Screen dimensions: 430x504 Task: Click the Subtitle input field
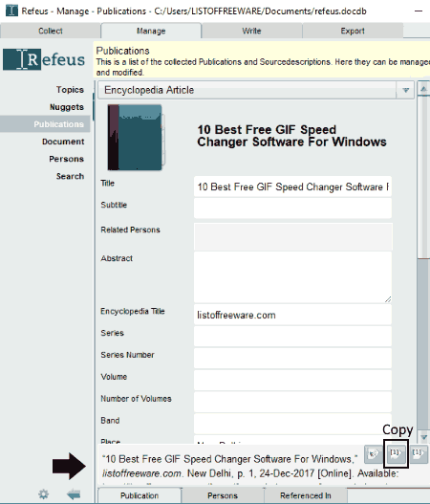click(292, 208)
